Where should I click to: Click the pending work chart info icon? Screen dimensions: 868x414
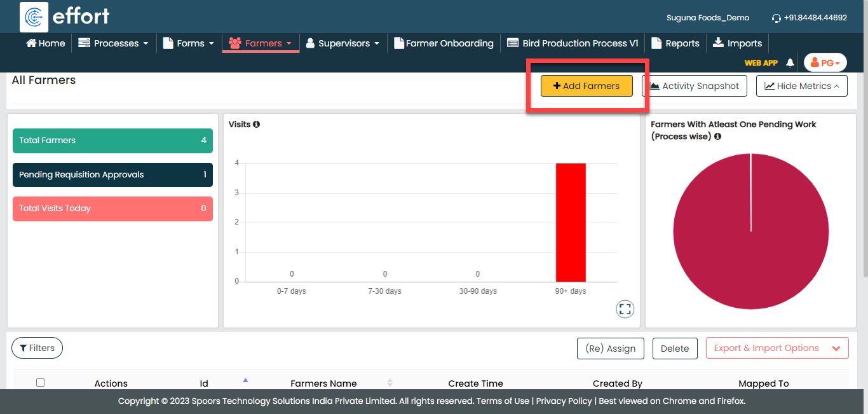(x=717, y=137)
